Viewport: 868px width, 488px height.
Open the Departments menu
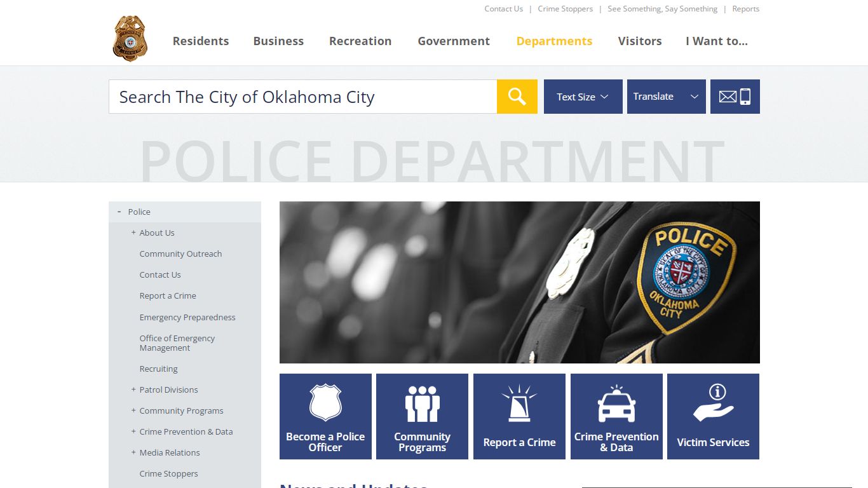point(554,41)
